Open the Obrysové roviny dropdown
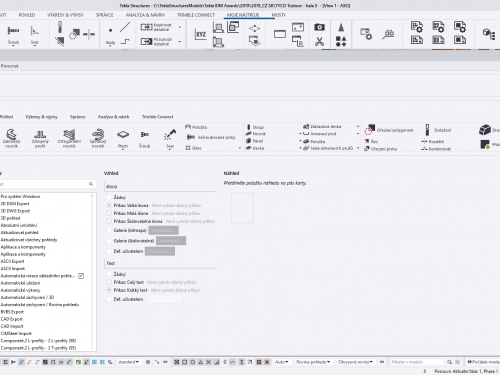The width and height of the screenshot is (500, 375). point(355,362)
